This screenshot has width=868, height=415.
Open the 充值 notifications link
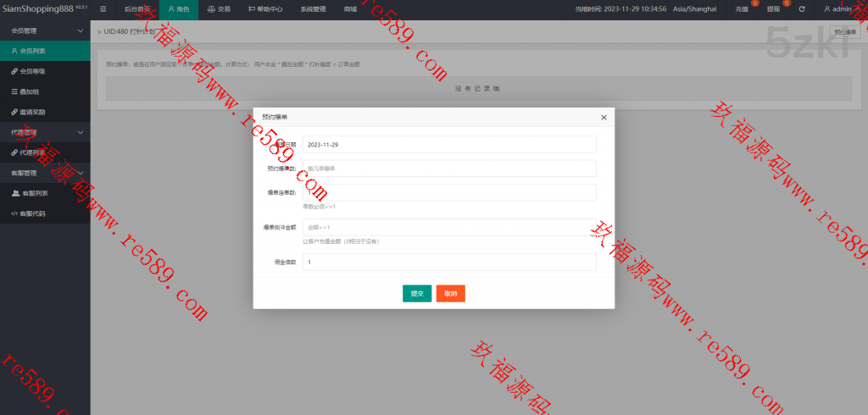click(x=742, y=9)
